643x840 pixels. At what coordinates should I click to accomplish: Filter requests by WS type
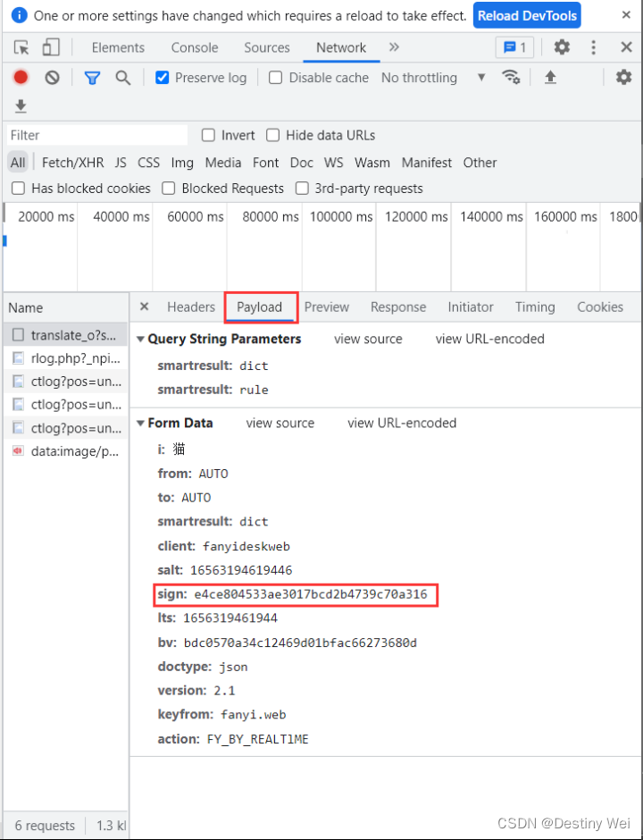333,163
